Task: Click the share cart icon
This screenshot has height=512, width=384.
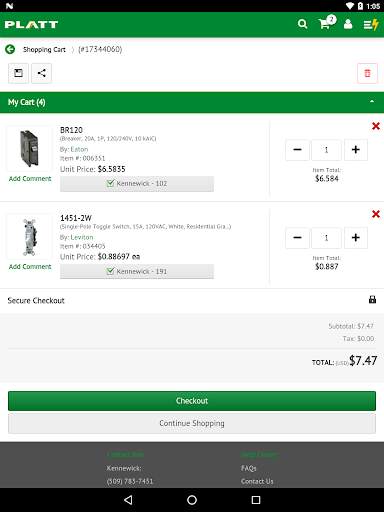Action: tap(41, 73)
